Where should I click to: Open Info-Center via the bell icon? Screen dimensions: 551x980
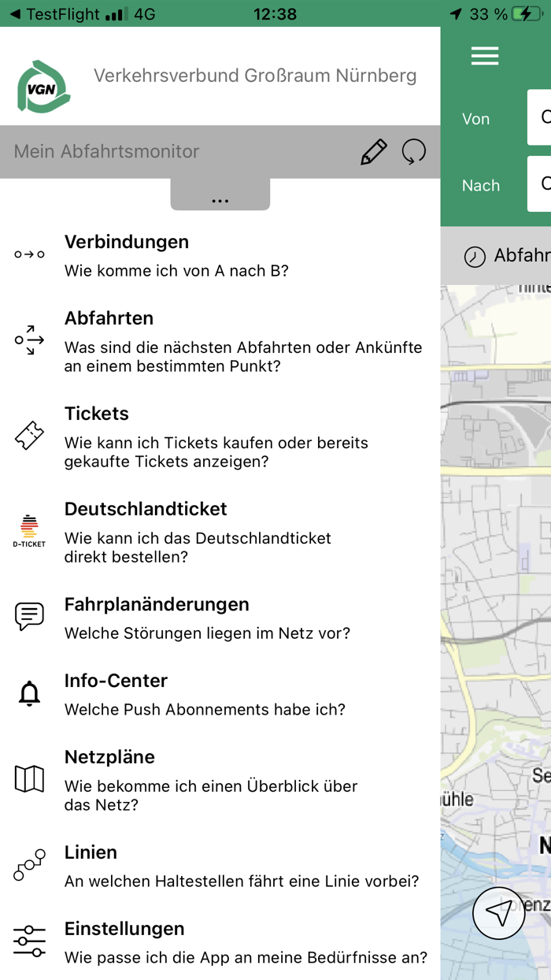tap(28, 693)
